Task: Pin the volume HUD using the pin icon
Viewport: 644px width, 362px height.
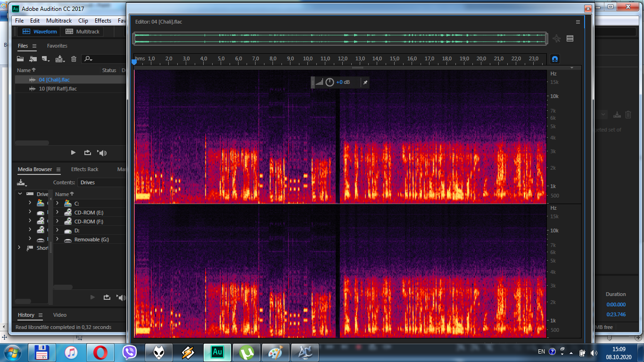Action: [365, 82]
